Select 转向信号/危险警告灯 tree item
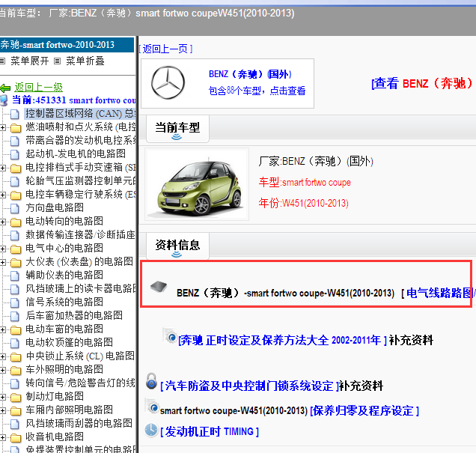 80,383
